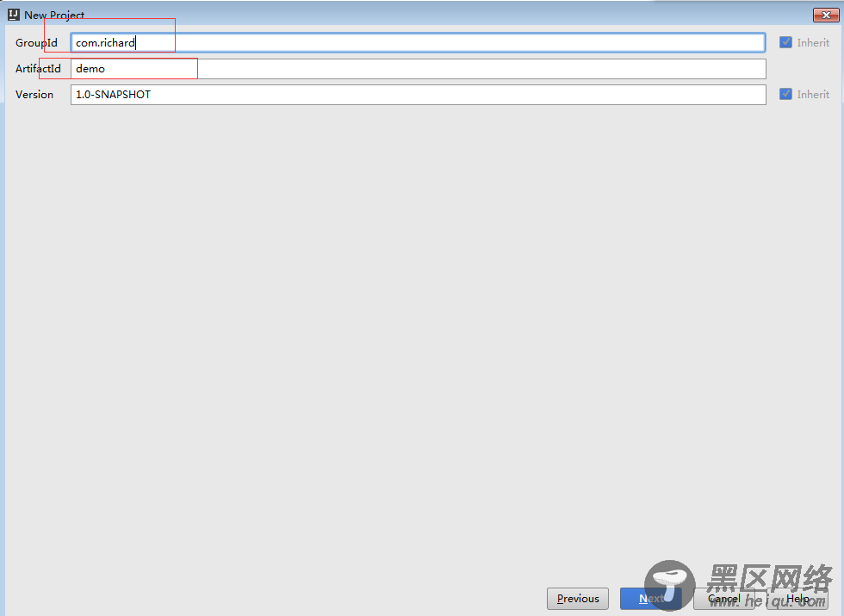
Task: Click the Version input field
Action: point(418,94)
